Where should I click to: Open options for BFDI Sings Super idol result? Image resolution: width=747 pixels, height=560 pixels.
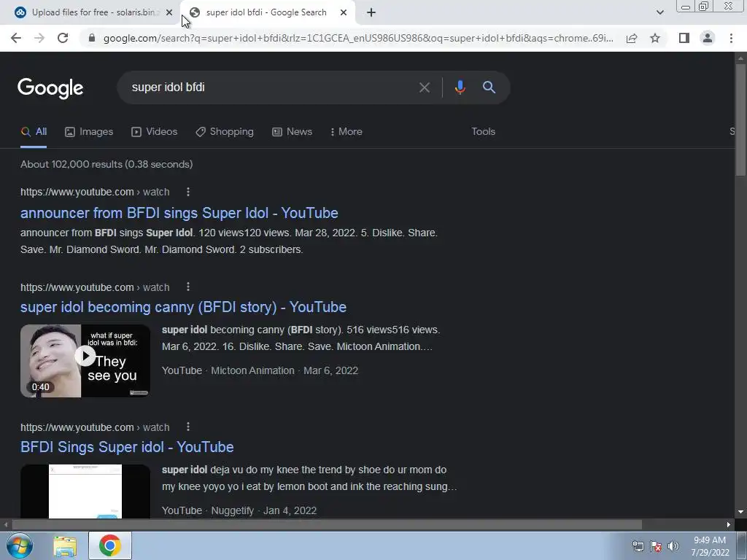point(188,427)
